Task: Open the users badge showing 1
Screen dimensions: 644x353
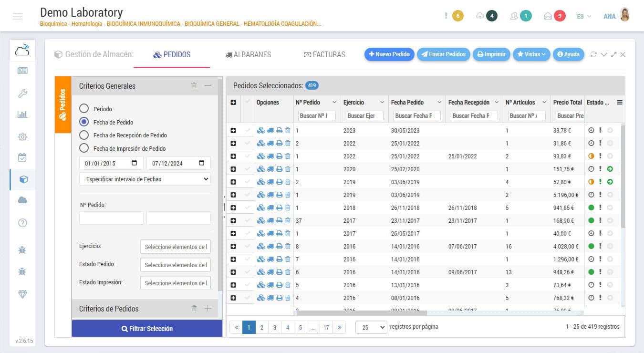Action: pyautogui.click(x=526, y=16)
